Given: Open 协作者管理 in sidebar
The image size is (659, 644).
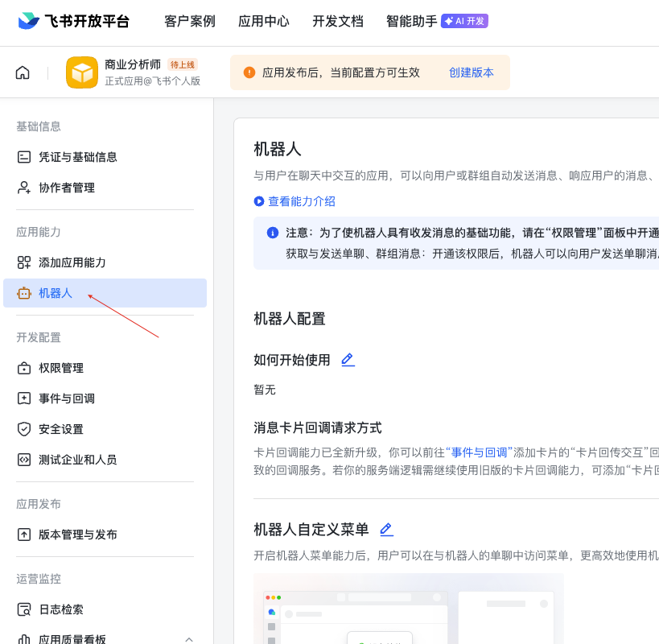Looking at the screenshot, I should (x=105, y=188).
